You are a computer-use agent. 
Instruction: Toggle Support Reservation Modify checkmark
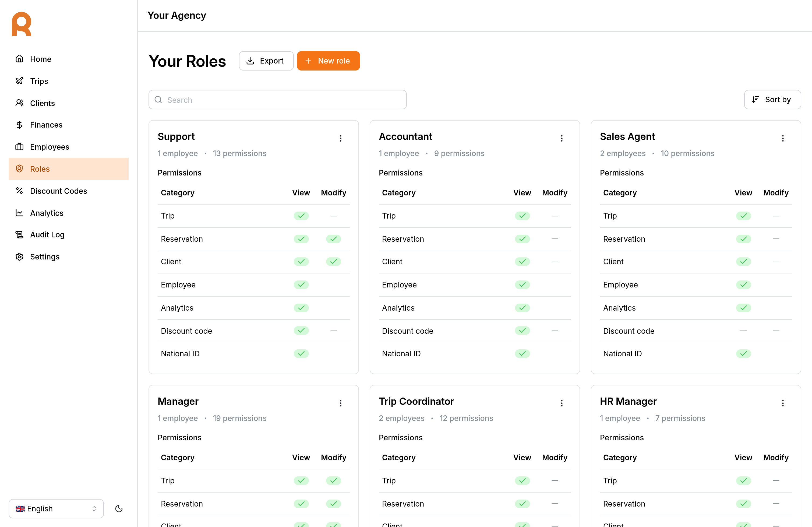point(333,238)
